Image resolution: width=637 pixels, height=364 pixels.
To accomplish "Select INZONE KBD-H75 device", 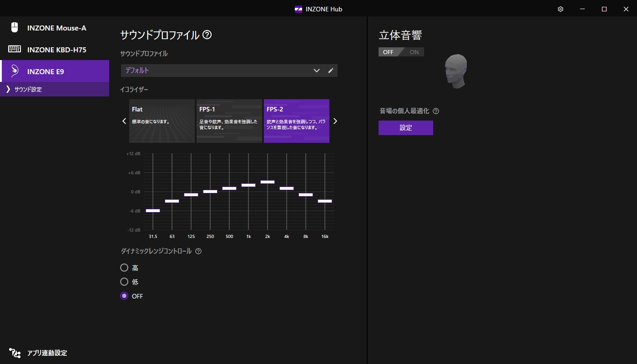I will tap(55, 49).
